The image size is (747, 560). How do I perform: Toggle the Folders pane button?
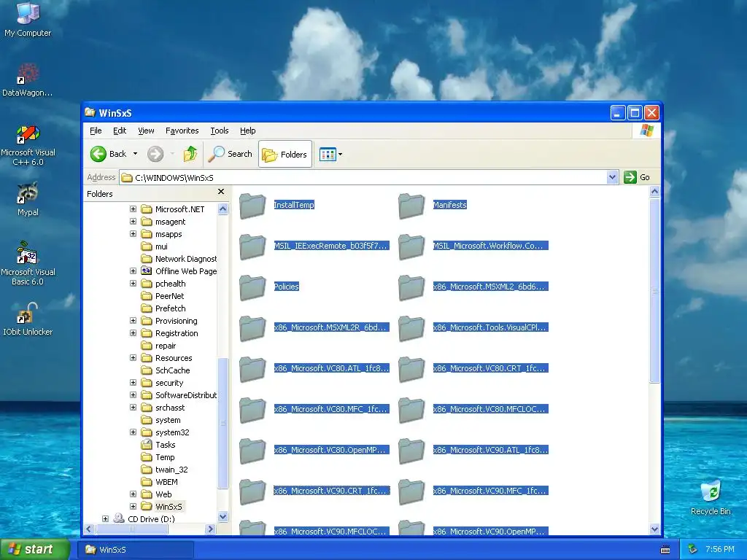point(285,155)
